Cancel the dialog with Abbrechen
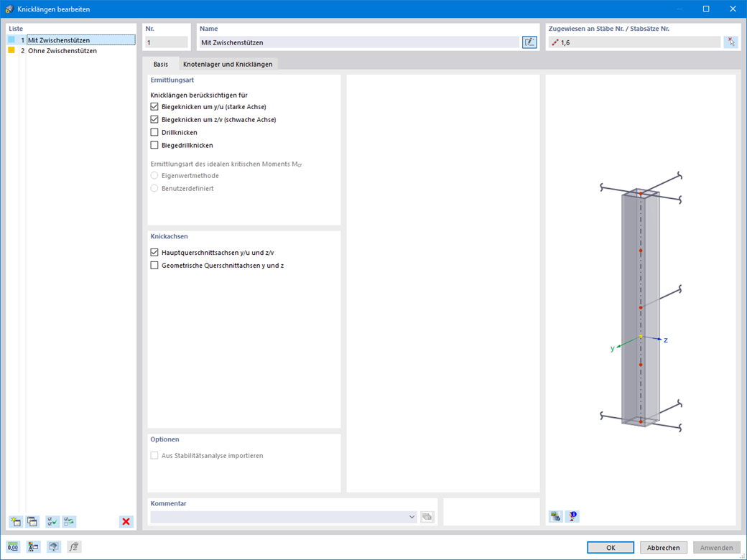The height and width of the screenshot is (560, 747). [x=663, y=546]
